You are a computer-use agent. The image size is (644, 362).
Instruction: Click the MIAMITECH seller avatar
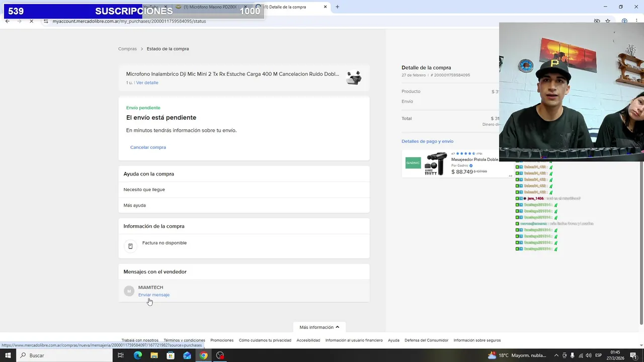click(x=129, y=291)
